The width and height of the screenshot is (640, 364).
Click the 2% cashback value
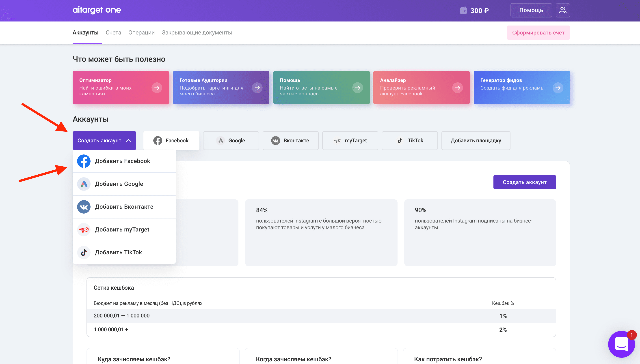(x=503, y=330)
